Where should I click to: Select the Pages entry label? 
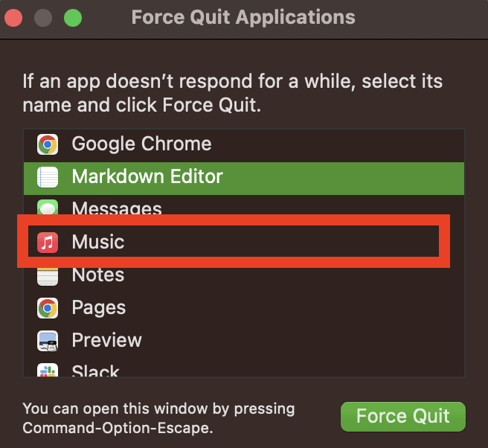[99, 308]
